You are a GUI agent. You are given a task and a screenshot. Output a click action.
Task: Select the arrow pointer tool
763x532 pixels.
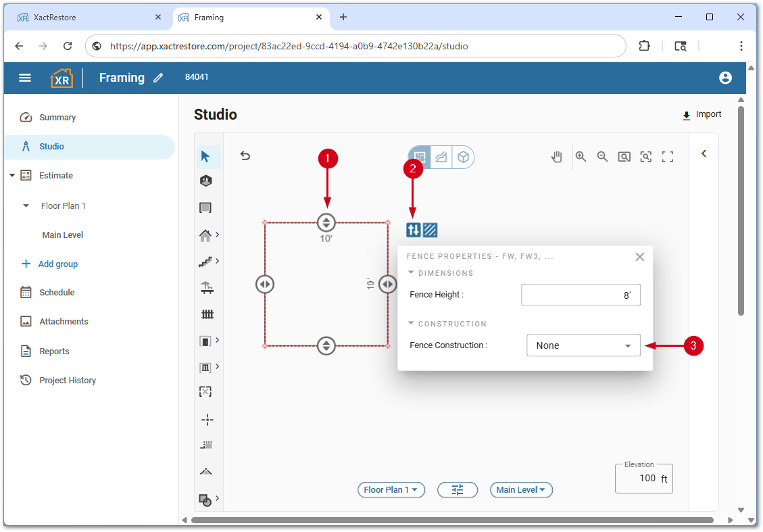pyautogui.click(x=206, y=157)
